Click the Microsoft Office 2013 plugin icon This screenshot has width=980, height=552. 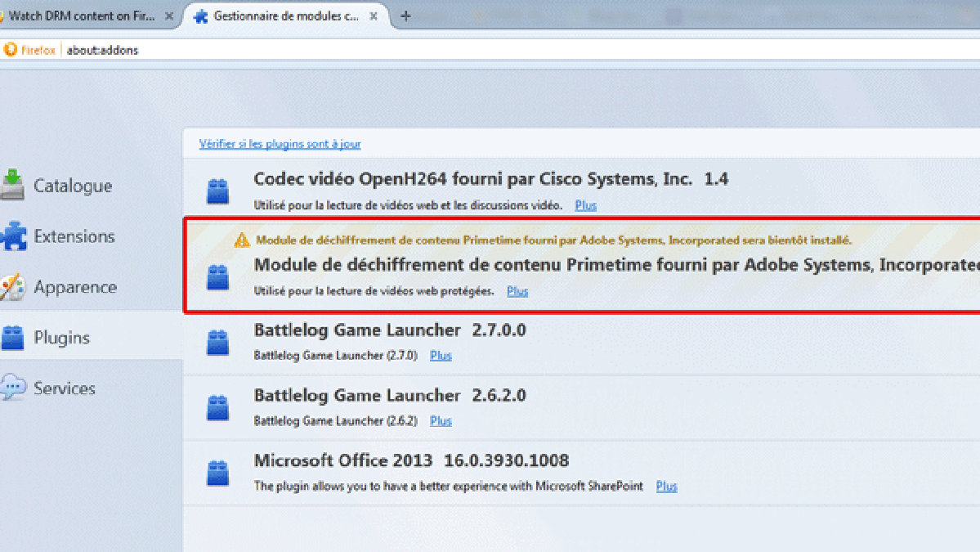(x=217, y=472)
